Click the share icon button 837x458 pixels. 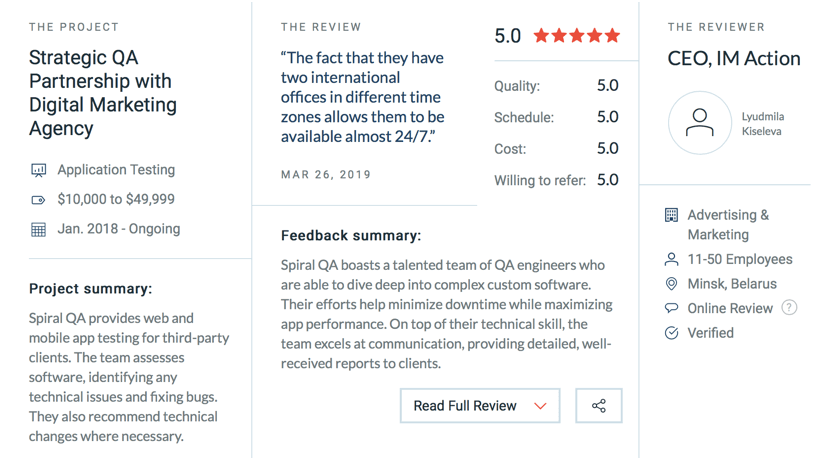[599, 406]
